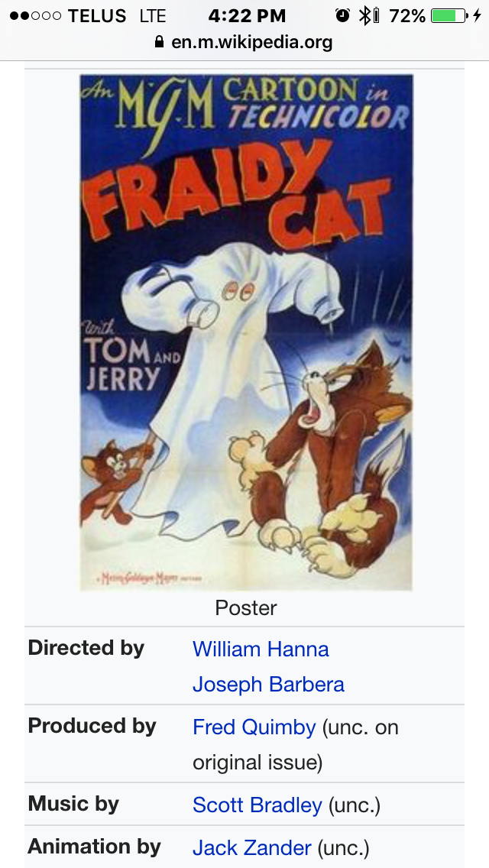
Task: Tap the "Poster" caption text
Action: (246, 608)
